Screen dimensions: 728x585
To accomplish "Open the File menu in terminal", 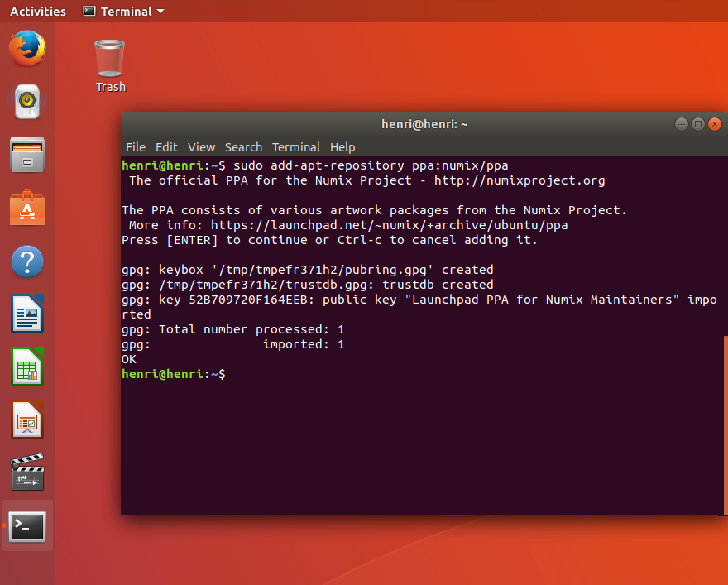I will (x=136, y=147).
